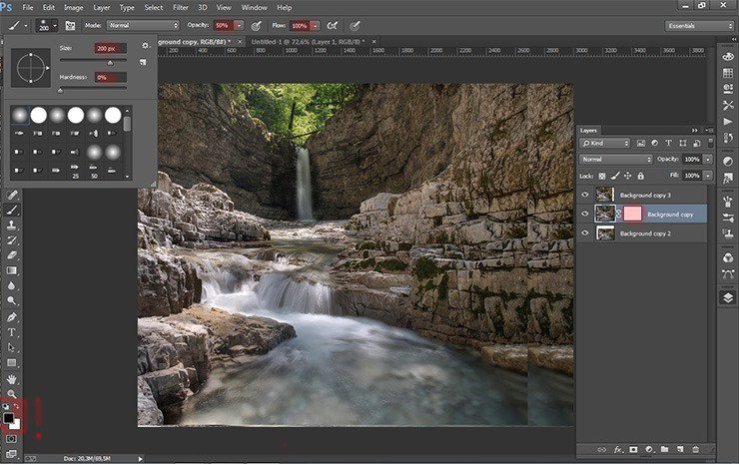Select the Clone Stamp tool
Image resolution: width=739 pixels, height=464 pixels.
[13, 226]
